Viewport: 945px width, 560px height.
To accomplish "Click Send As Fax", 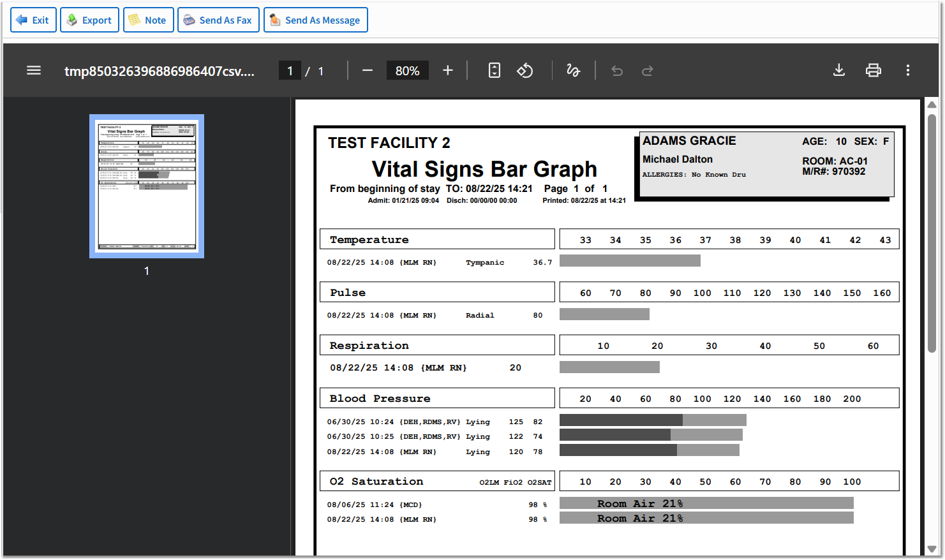I will pos(218,20).
